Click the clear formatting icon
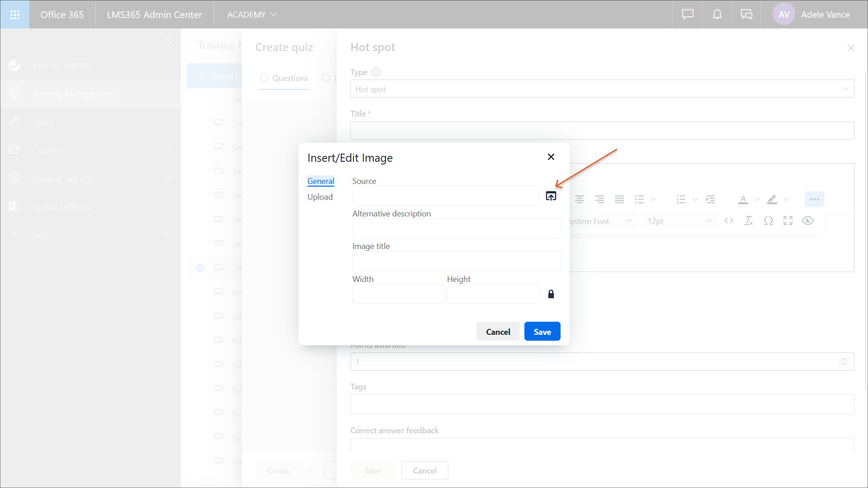This screenshot has width=868, height=488. coord(749,221)
